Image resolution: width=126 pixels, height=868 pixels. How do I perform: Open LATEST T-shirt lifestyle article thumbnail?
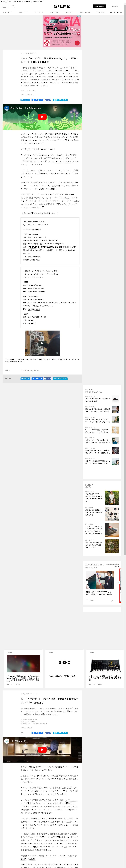pos(112,546)
